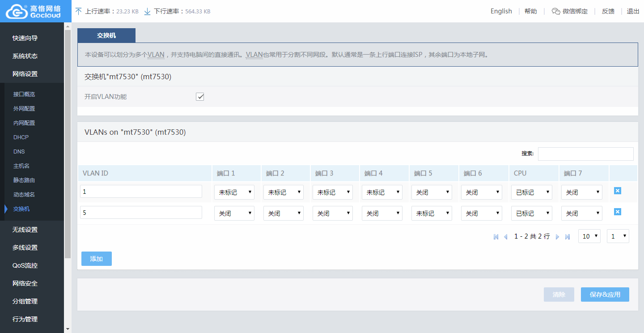Expand CPU dropdown for VLAN 5
Image resolution: width=644 pixels, height=333 pixels.
[531, 213]
